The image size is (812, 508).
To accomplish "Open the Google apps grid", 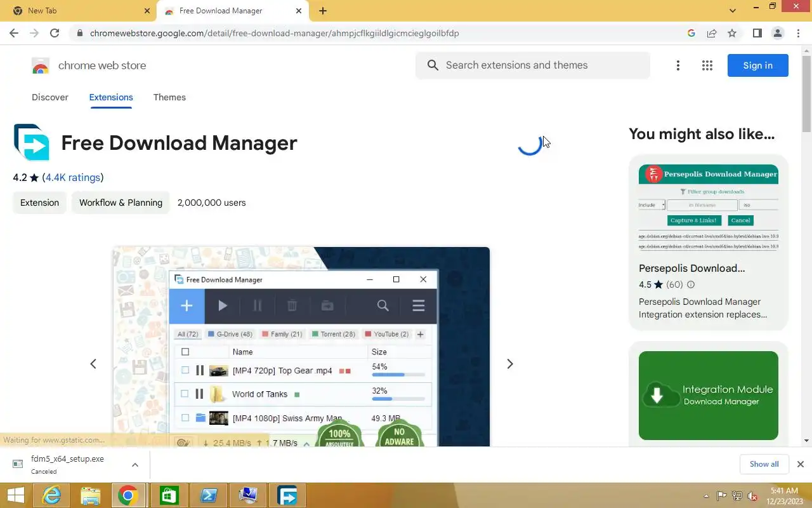I will click(707, 65).
